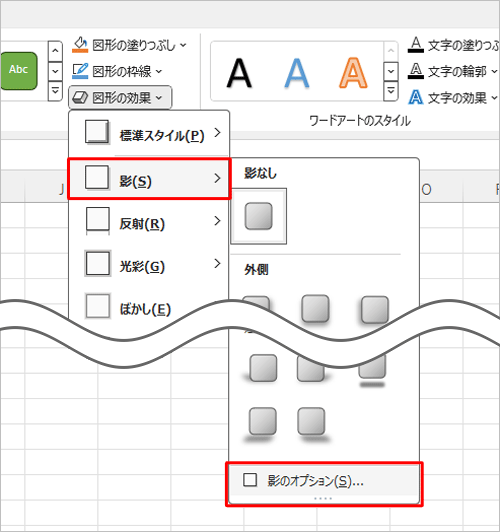Screen dimensions: 500x532
Task: Click the 文字の効果 text effects icon
Action: tap(416, 97)
